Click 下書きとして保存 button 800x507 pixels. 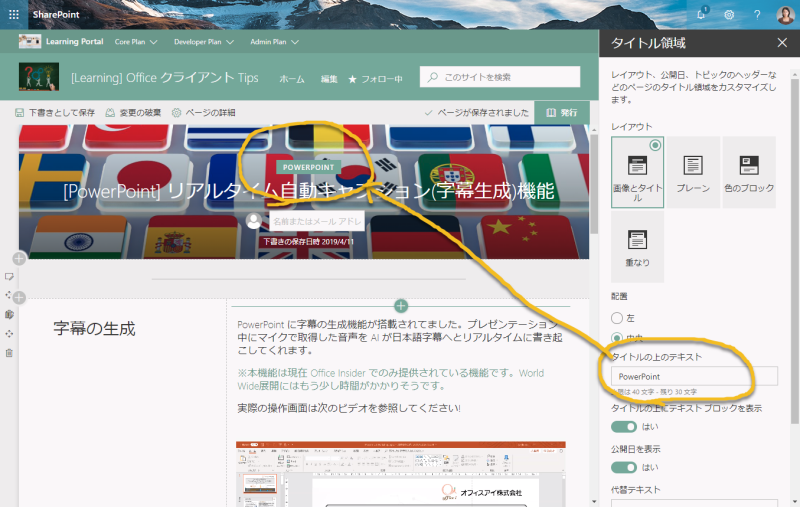[x=55, y=113]
